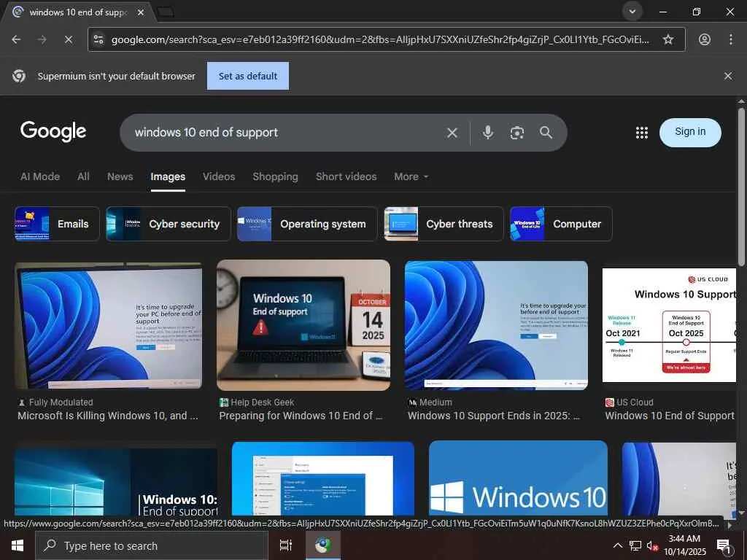The width and height of the screenshot is (747, 560).
Task: Click the taskbar 'Type here to search' box
Action: [152, 545]
